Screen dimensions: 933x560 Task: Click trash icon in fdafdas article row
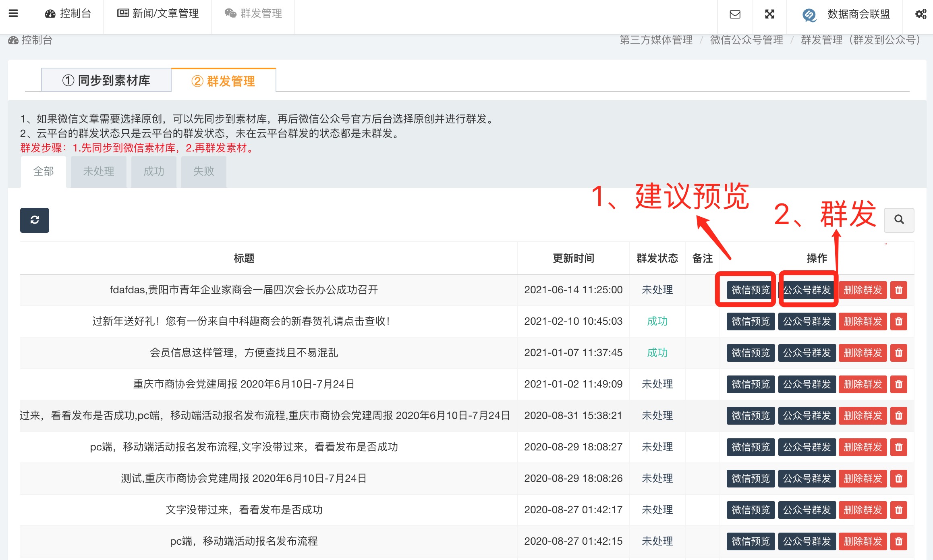point(898,290)
